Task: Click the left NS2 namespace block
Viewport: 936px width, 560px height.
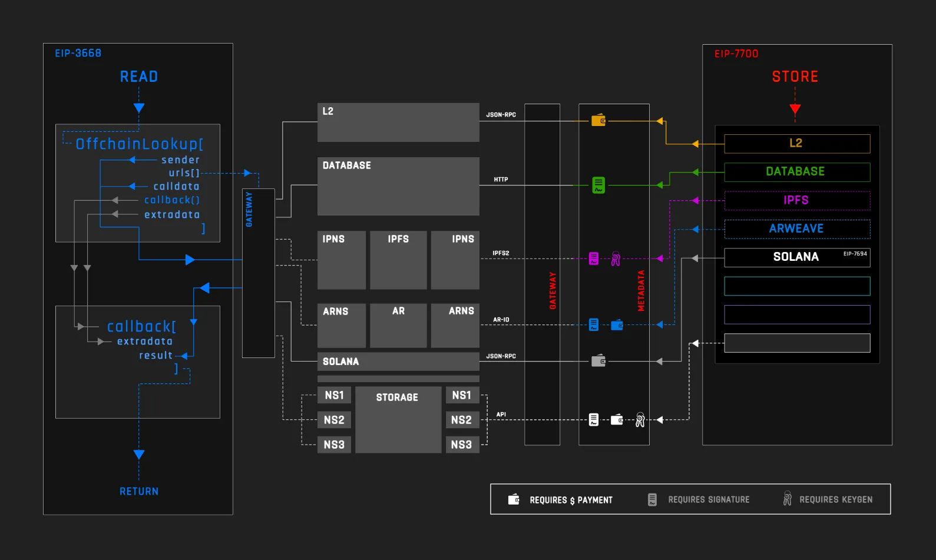Action: (x=334, y=420)
